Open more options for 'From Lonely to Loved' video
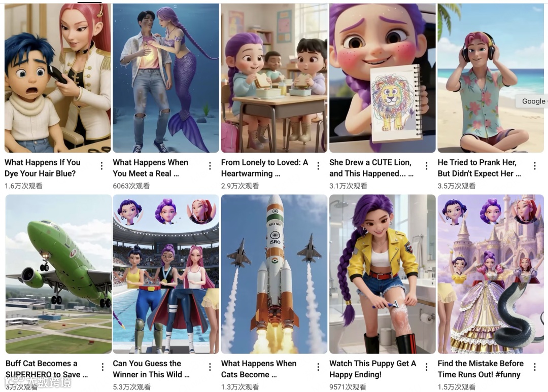 (x=318, y=166)
